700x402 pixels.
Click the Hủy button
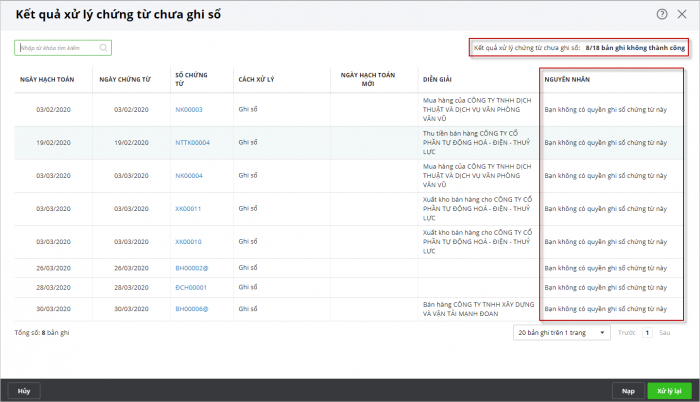point(24,390)
